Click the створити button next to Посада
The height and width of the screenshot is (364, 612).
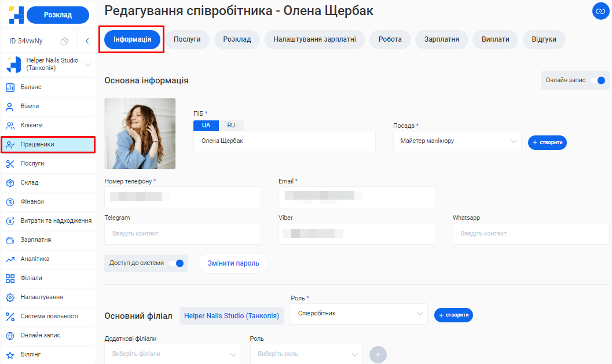click(547, 142)
